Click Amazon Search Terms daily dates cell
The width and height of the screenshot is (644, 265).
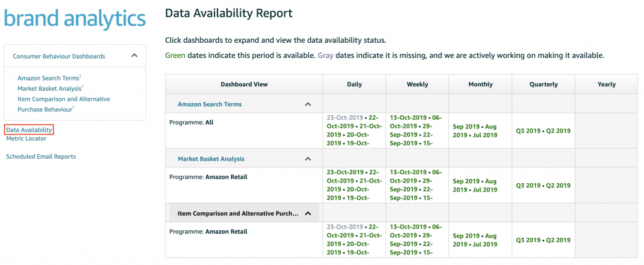(x=355, y=131)
